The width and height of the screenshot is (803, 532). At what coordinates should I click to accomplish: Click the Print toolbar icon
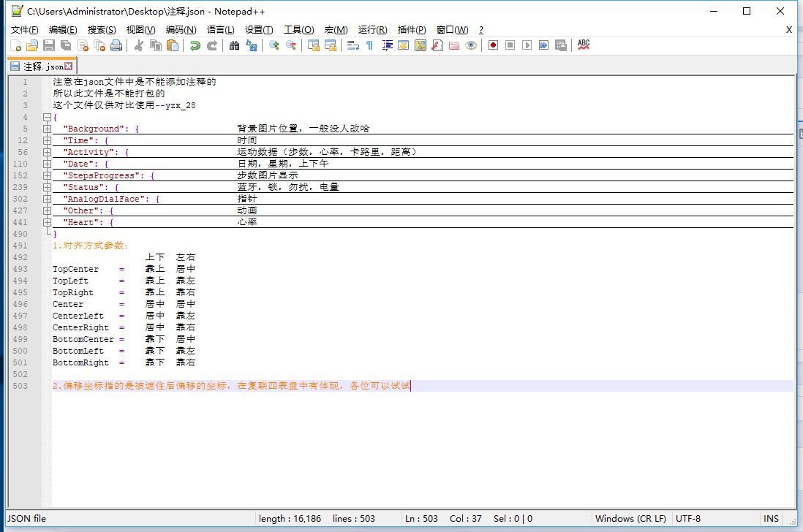coord(116,45)
